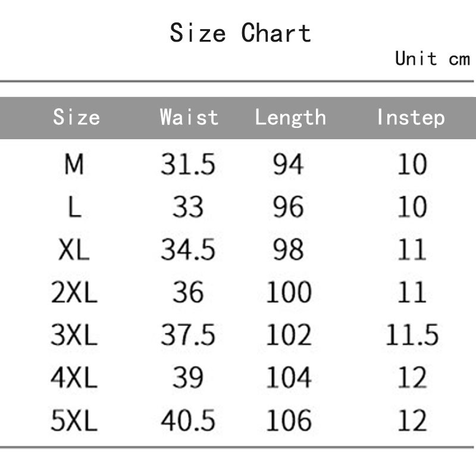This screenshot has width=476, height=476.
Task: Click the length value 106
Action: (x=289, y=421)
